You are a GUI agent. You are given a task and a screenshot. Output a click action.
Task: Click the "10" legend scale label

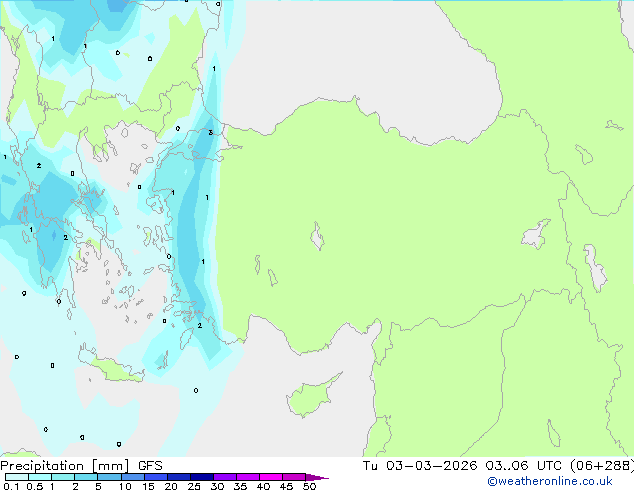pos(125,486)
